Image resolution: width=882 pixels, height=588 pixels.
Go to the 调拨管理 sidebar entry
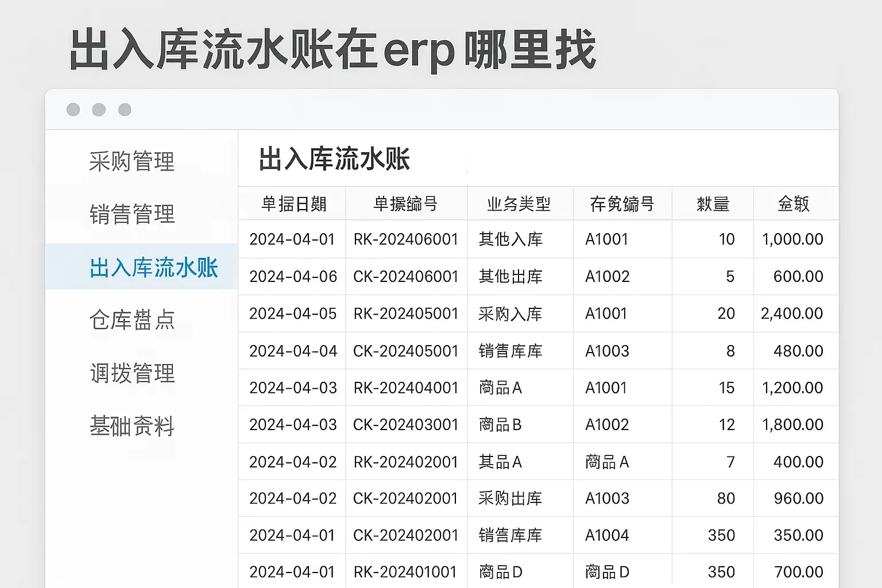coord(132,373)
